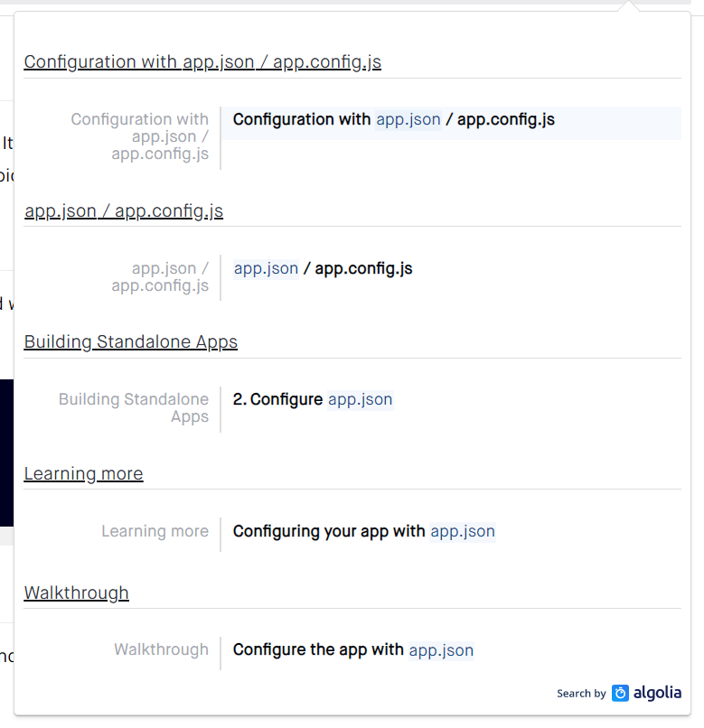The height and width of the screenshot is (728, 704).
Task: Click the highlighted "app.json" in the Learning more result
Action: 463,531
